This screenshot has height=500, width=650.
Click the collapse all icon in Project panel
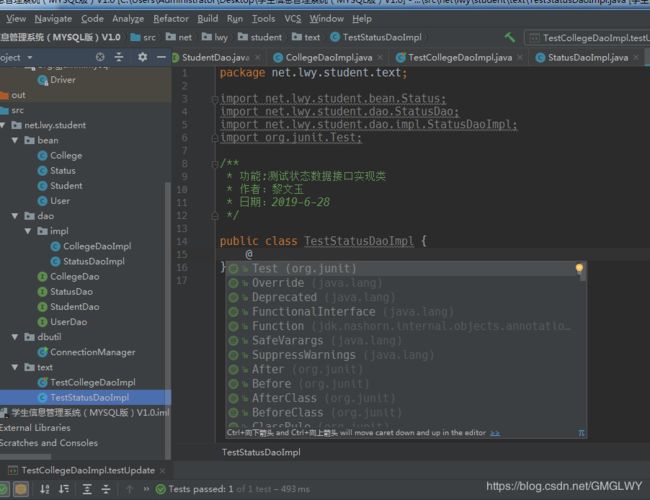(119, 57)
